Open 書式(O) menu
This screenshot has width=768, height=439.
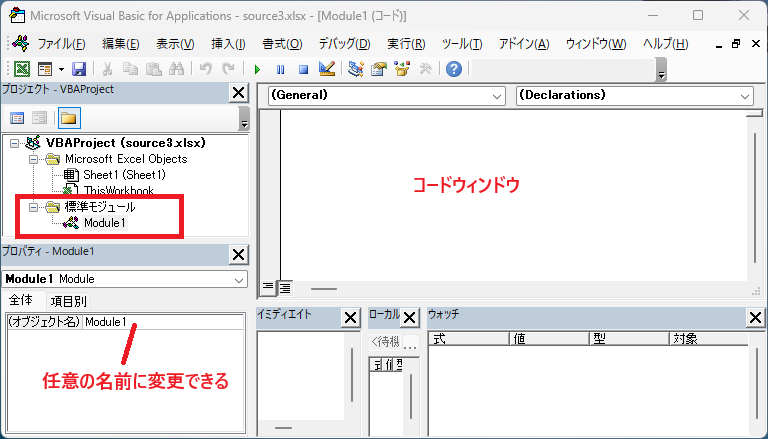click(282, 44)
